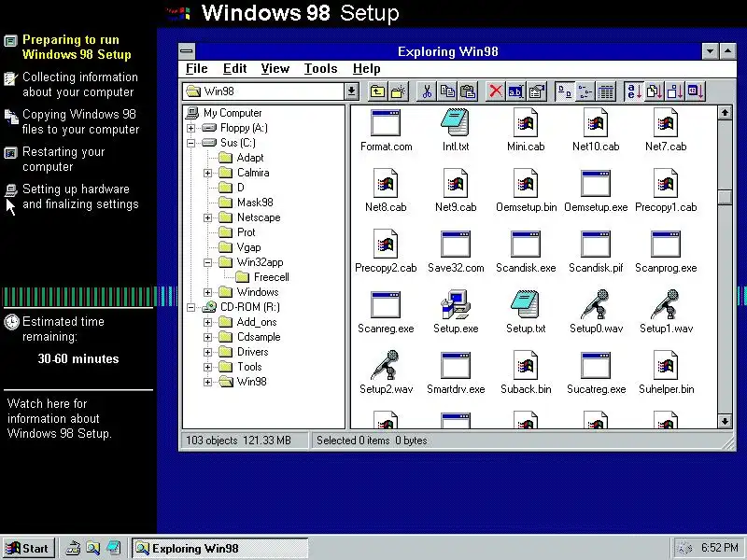Click the Paste clipboard icon
The width and height of the screenshot is (747, 560).
468,91
